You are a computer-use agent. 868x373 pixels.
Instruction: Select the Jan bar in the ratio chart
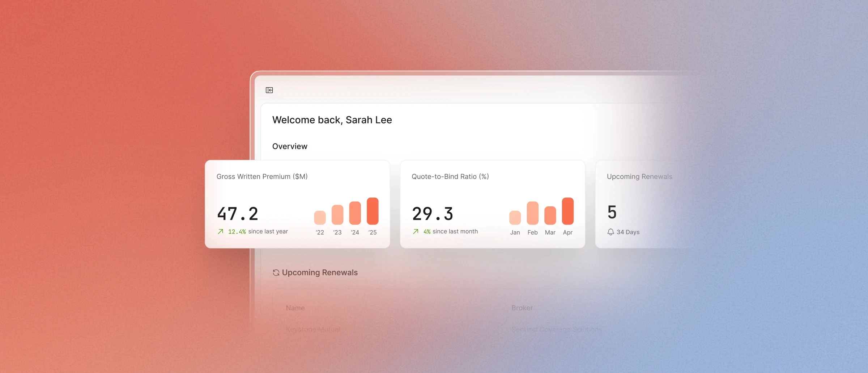[x=515, y=217]
